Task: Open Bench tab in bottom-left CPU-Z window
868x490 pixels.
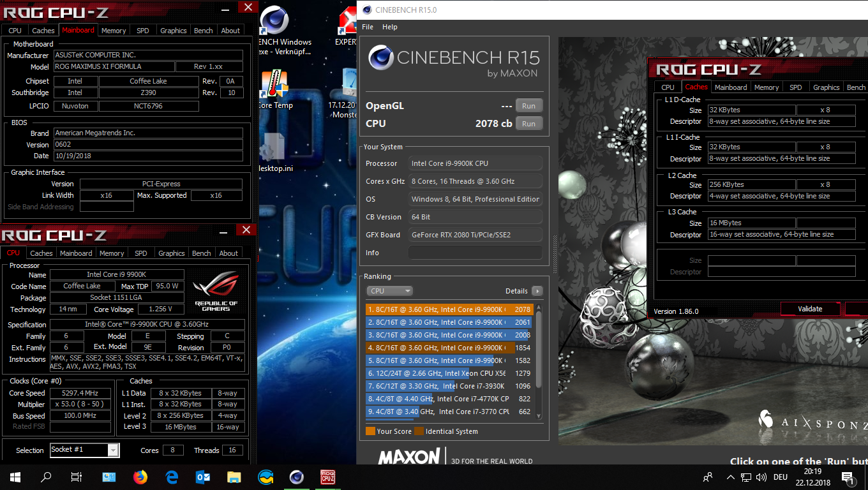Action: (x=202, y=253)
